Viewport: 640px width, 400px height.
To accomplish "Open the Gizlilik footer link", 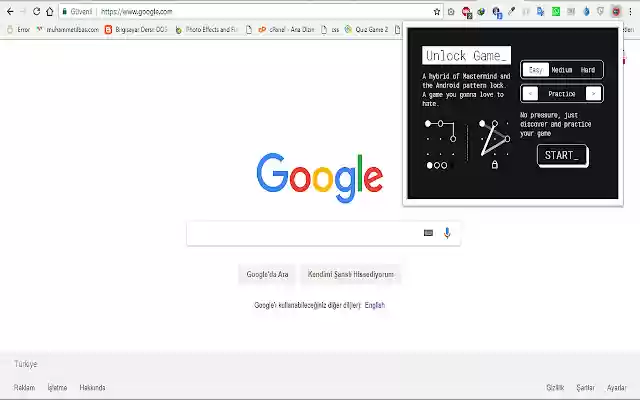I will 555,387.
